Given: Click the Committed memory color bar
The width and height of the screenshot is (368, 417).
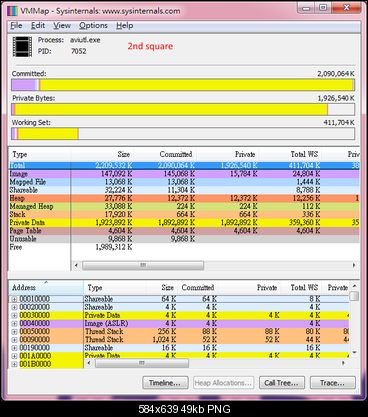Looking at the screenshot, I should (183, 85).
